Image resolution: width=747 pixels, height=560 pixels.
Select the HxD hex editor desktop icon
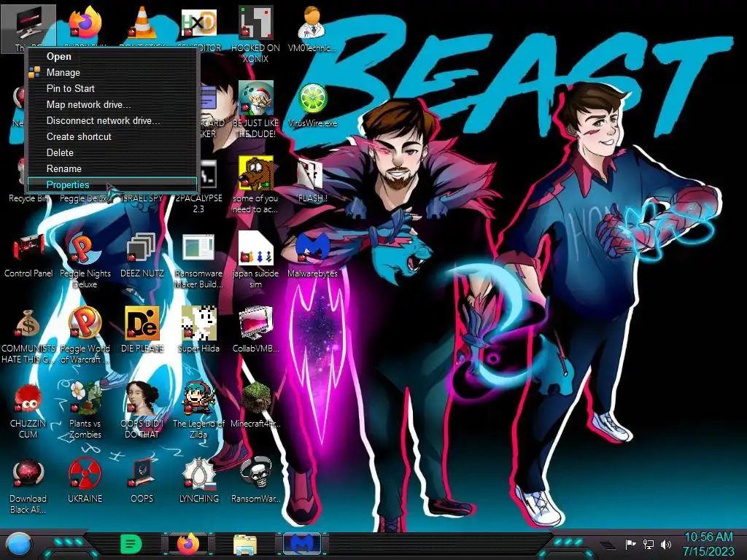(198, 24)
